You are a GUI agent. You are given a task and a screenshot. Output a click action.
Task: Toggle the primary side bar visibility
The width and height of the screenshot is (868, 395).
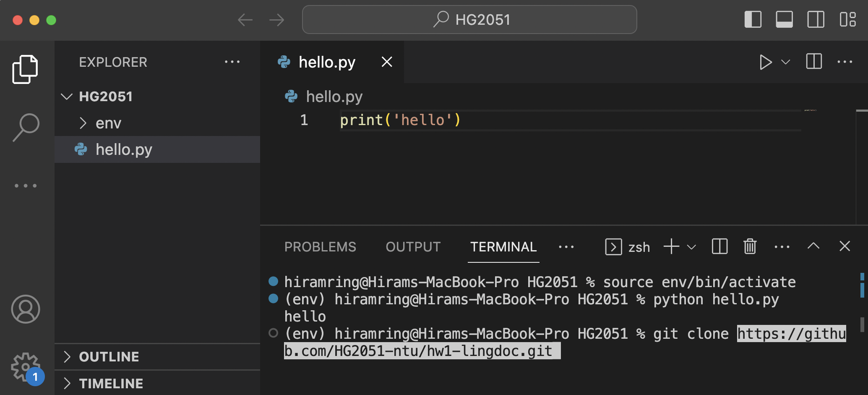753,20
